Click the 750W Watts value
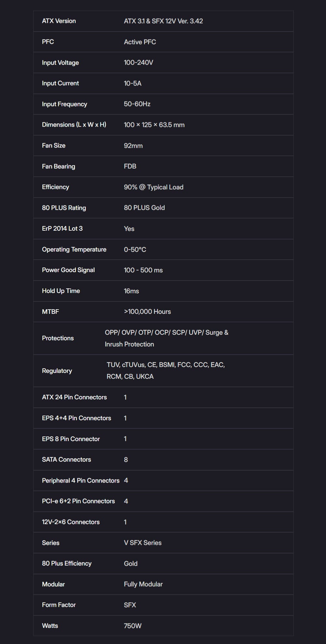Image resolution: width=326 pixels, height=644 pixels. tap(132, 625)
